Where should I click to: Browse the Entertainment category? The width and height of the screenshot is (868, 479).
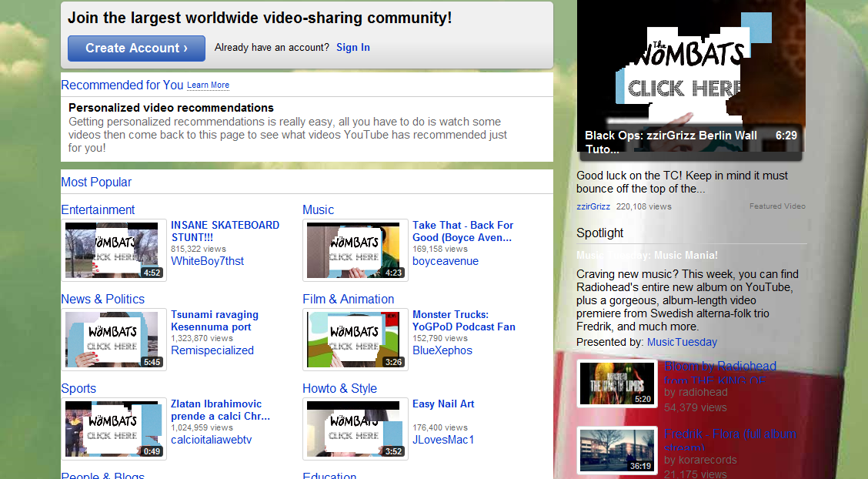tap(98, 210)
